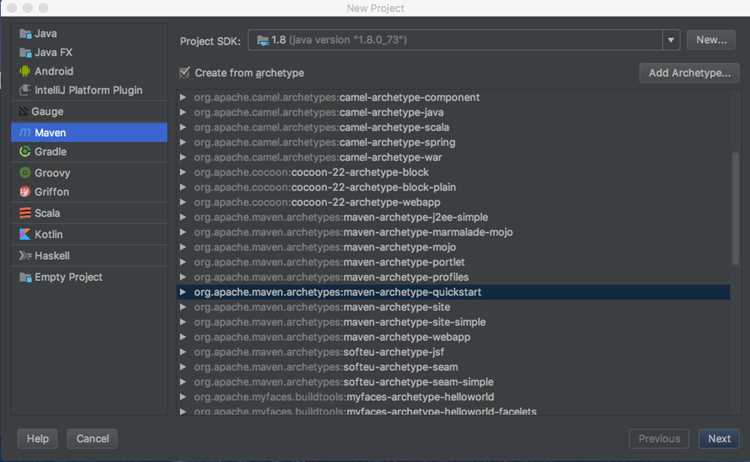Click the Haskell lambda icon
Screen dimensions: 750x462
click(x=25, y=256)
